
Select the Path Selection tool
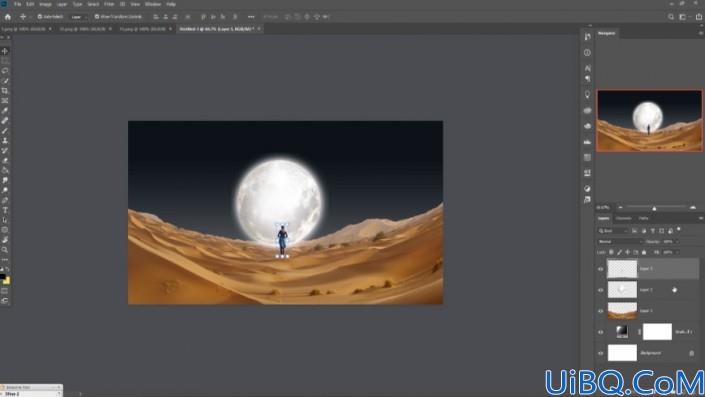(x=5, y=220)
